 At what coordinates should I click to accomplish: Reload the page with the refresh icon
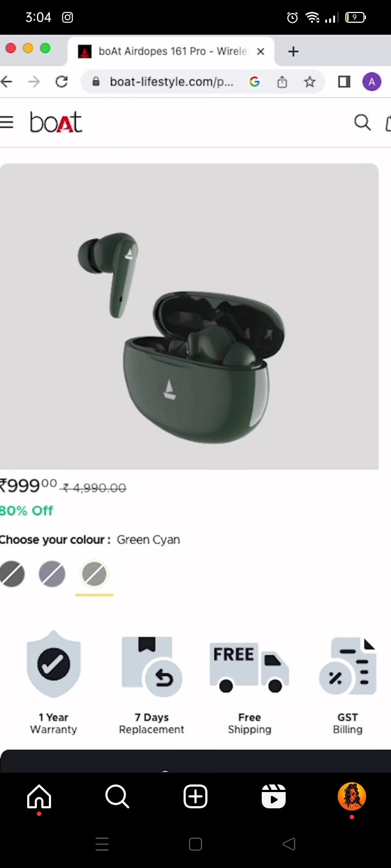pyautogui.click(x=62, y=82)
